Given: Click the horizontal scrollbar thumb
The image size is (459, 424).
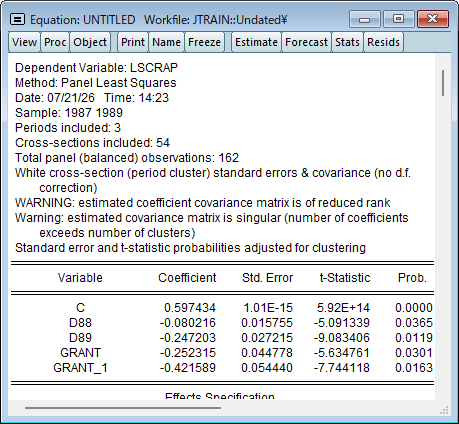Looking at the screenshot, I should pos(123,407).
